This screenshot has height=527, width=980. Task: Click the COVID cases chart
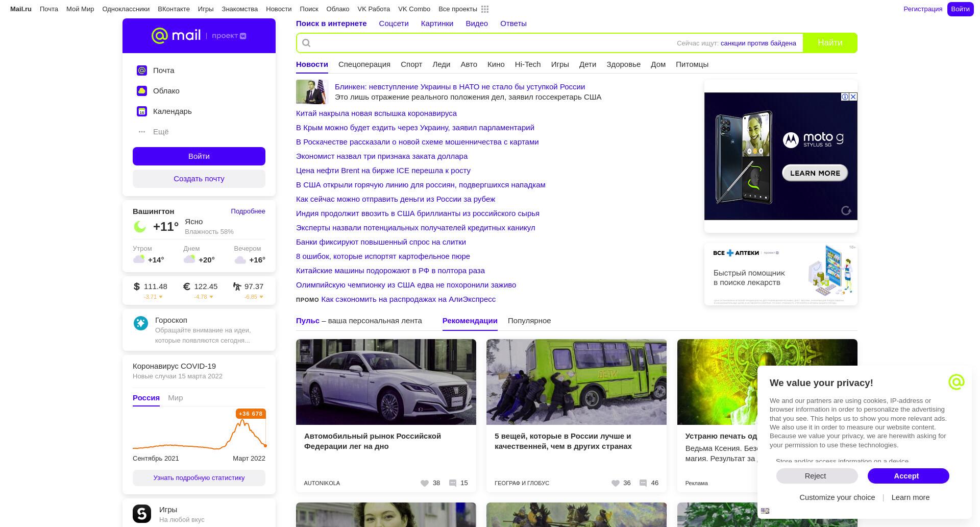199,429
